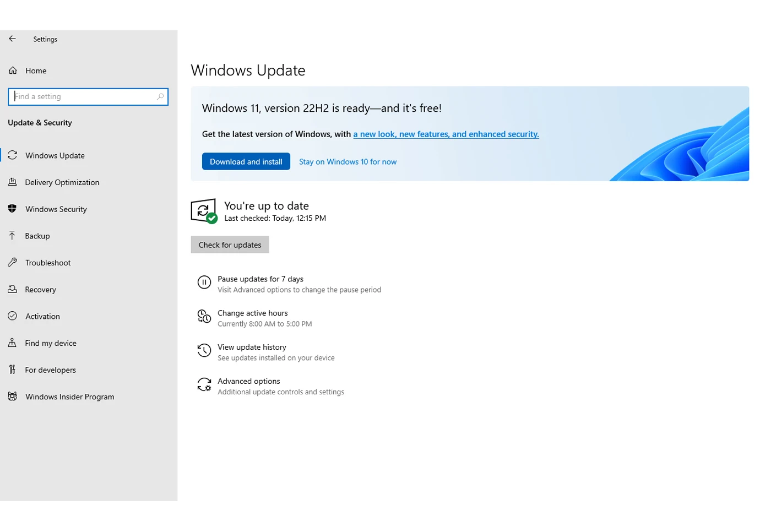This screenshot has height=532, width=760.
Task: Open the Home settings page
Action: click(36, 70)
